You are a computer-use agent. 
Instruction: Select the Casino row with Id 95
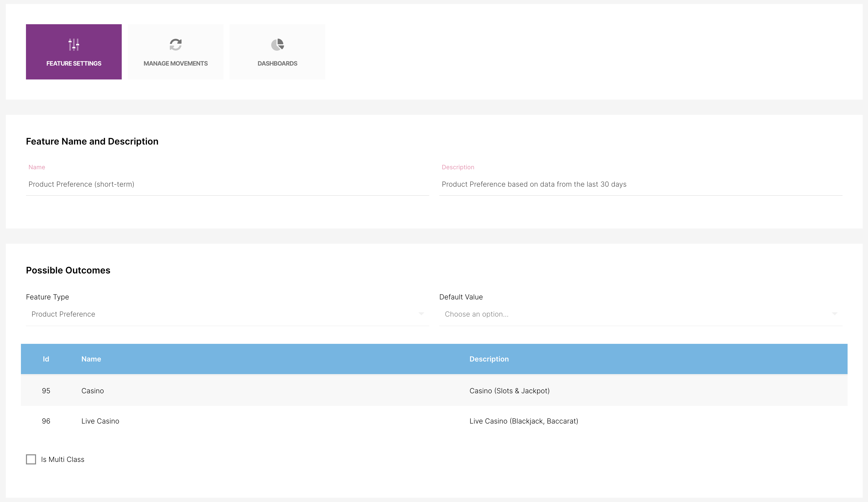(x=93, y=391)
